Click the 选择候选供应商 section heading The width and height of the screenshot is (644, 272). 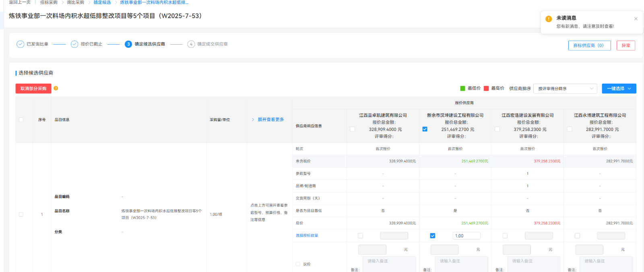[x=36, y=73]
